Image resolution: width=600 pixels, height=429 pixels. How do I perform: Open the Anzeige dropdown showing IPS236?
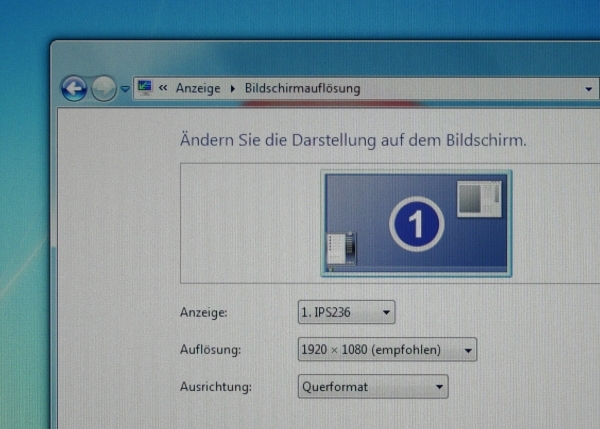346,312
